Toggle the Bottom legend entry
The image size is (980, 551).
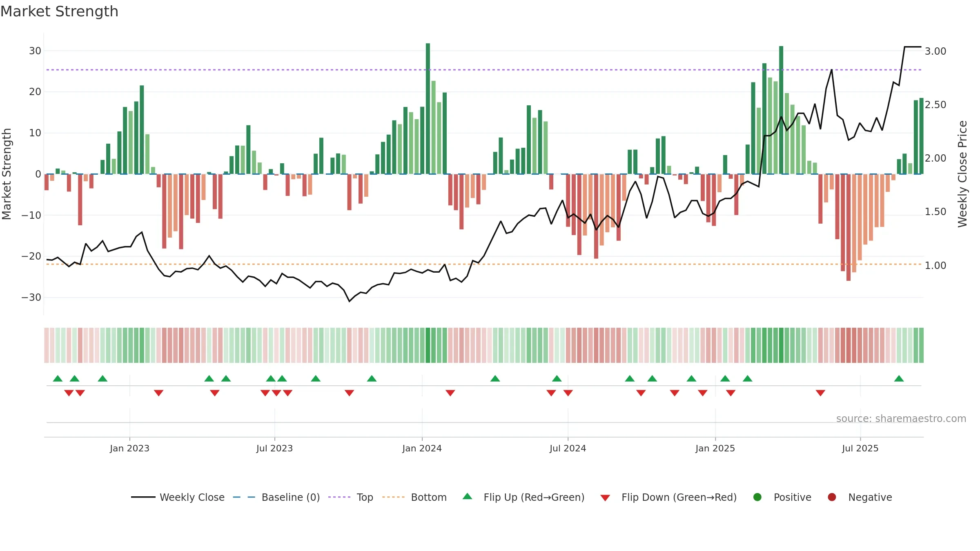414,497
